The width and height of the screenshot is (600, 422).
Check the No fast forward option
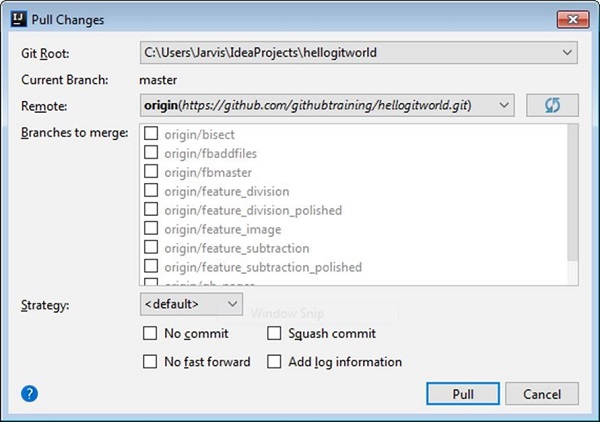click(151, 362)
